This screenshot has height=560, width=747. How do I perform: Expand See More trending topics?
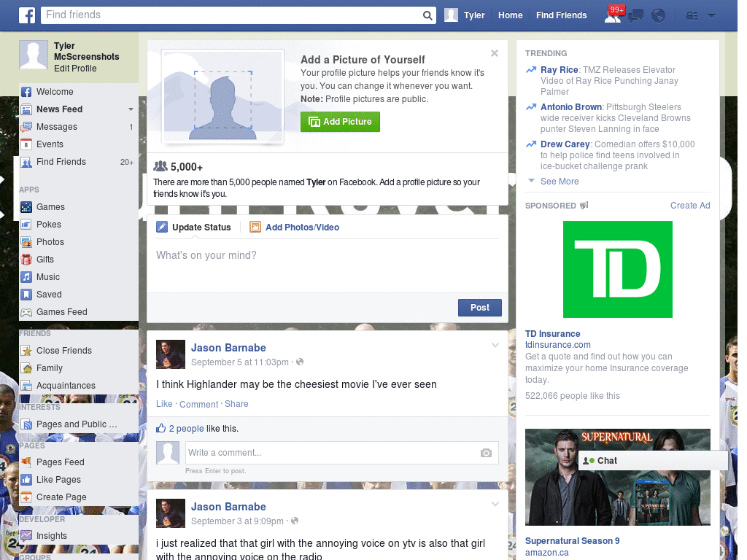click(x=560, y=182)
